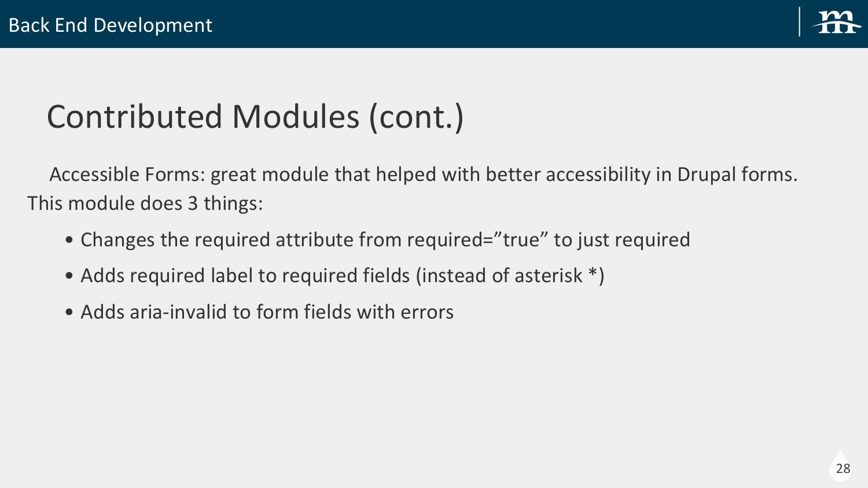Select the 'Back End Development' header text
Image resolution: width=868 pixels, height=488 pixels.
pyautogui.click(x=111, y=25)
